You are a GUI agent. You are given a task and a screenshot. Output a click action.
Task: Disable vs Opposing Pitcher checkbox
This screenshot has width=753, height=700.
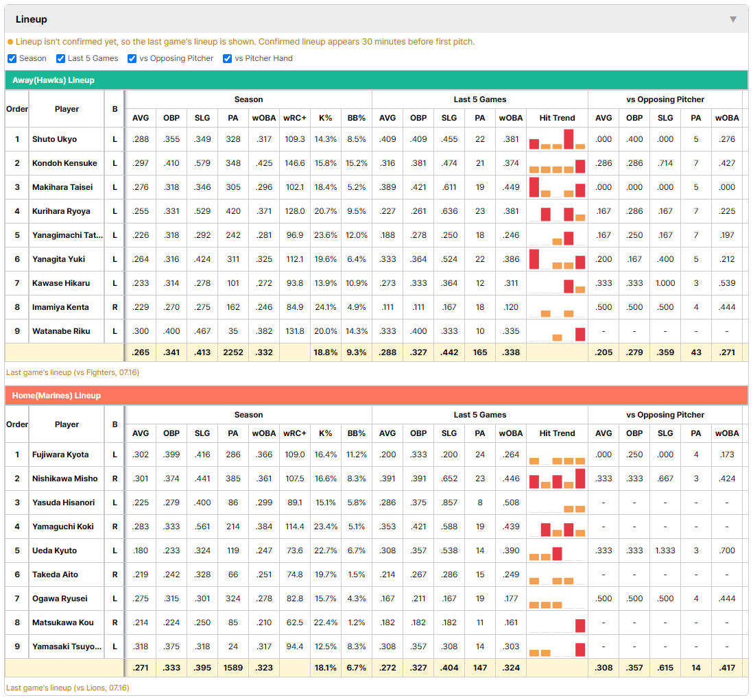(x=132, y=58)
